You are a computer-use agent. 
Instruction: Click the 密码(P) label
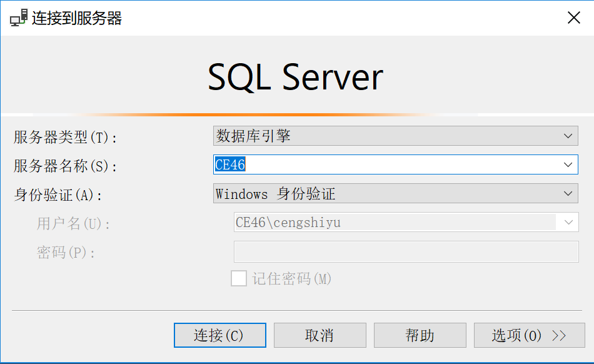coord(66,252)
